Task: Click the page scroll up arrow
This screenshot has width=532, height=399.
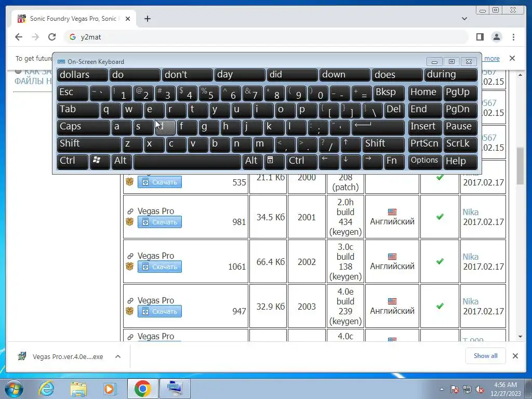Action: (521, 75)
